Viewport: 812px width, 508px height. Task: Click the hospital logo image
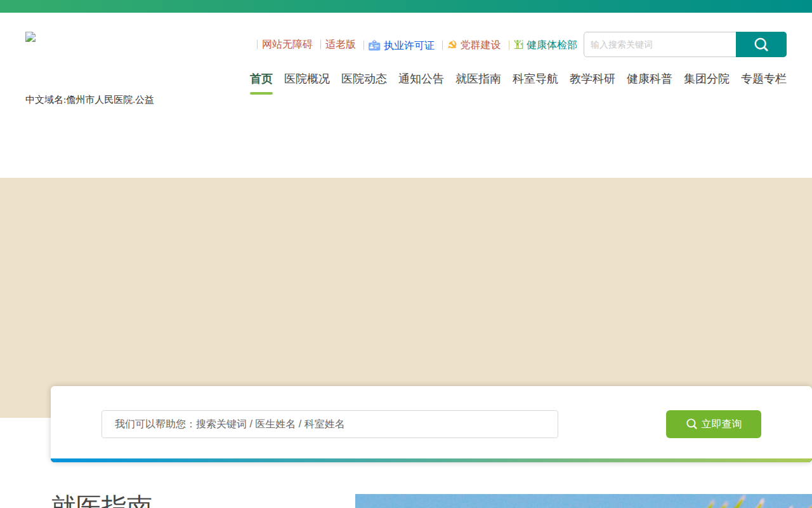(x=30, y=37)
